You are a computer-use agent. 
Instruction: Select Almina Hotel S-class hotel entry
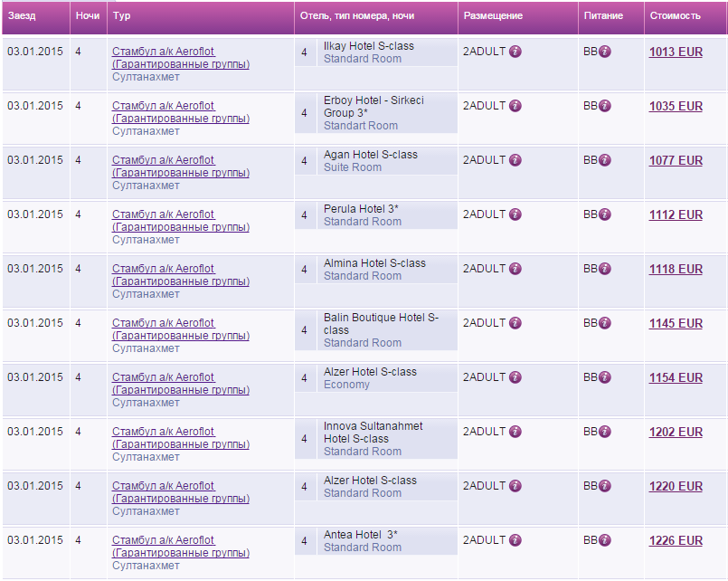point(374,263)
